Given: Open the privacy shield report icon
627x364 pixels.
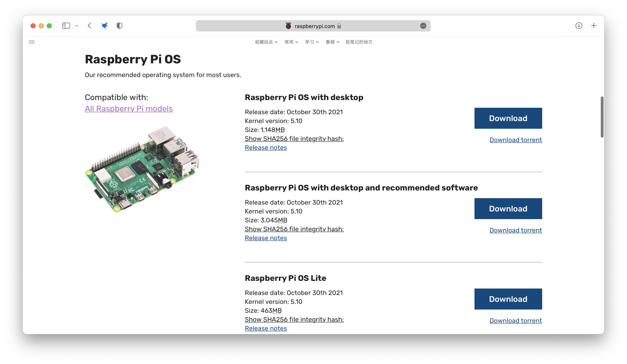Looking at the screenshot, I should point(119,26).
